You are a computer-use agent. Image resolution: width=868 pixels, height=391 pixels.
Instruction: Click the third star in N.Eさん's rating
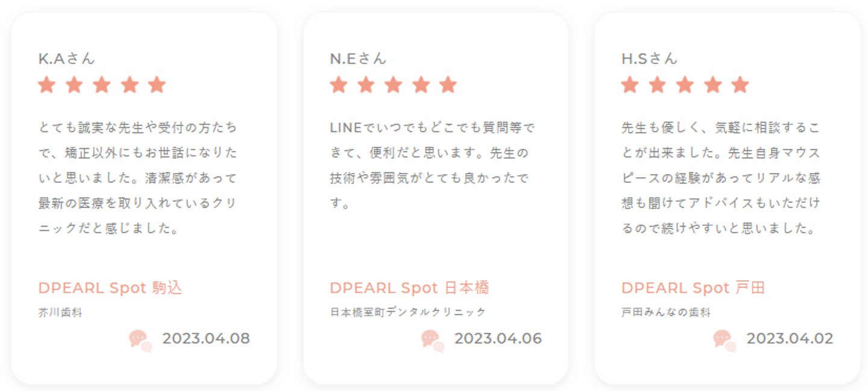(x=394, y=85)
